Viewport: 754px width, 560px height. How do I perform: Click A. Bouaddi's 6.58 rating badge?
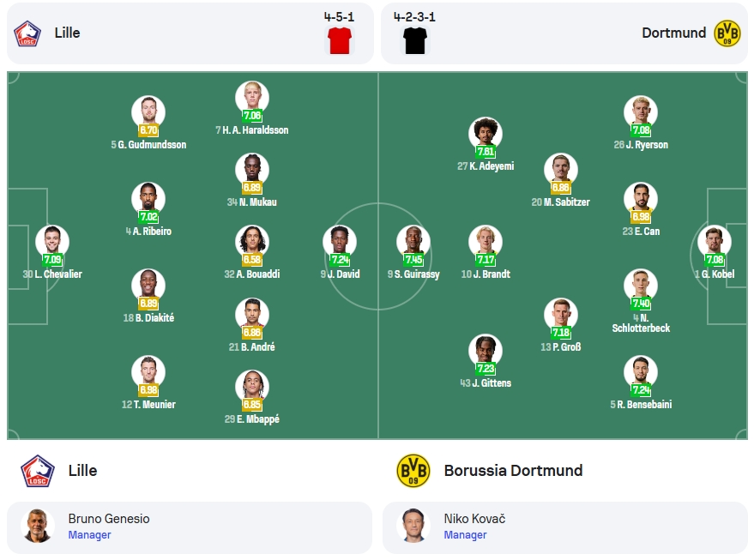pyautogui.click(x=252, y=260)
